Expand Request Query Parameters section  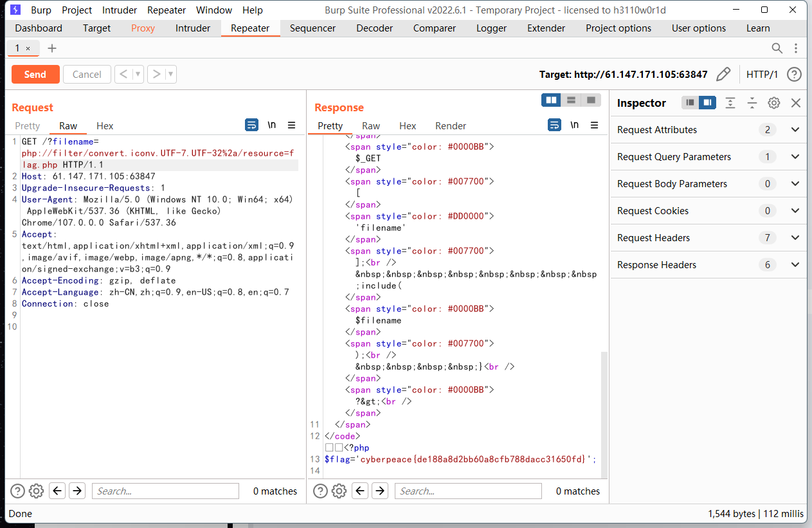pos(708,157)
